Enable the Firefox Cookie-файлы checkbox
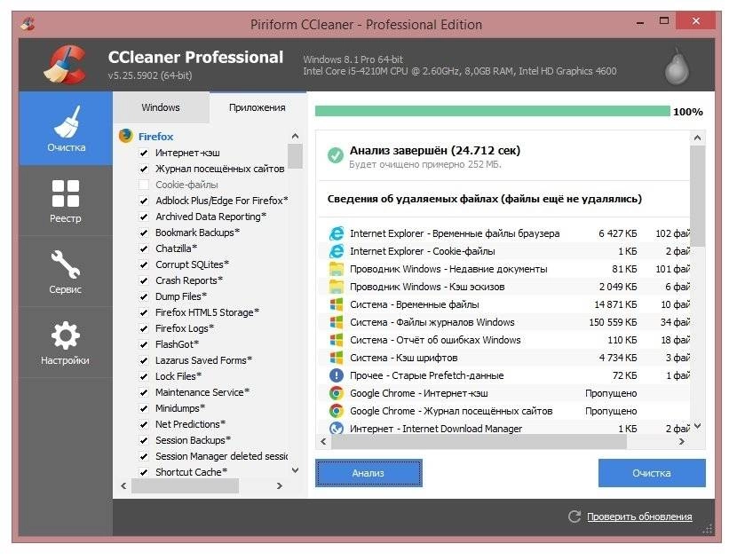This screenshot has width=737, height=560. [144, 185]
